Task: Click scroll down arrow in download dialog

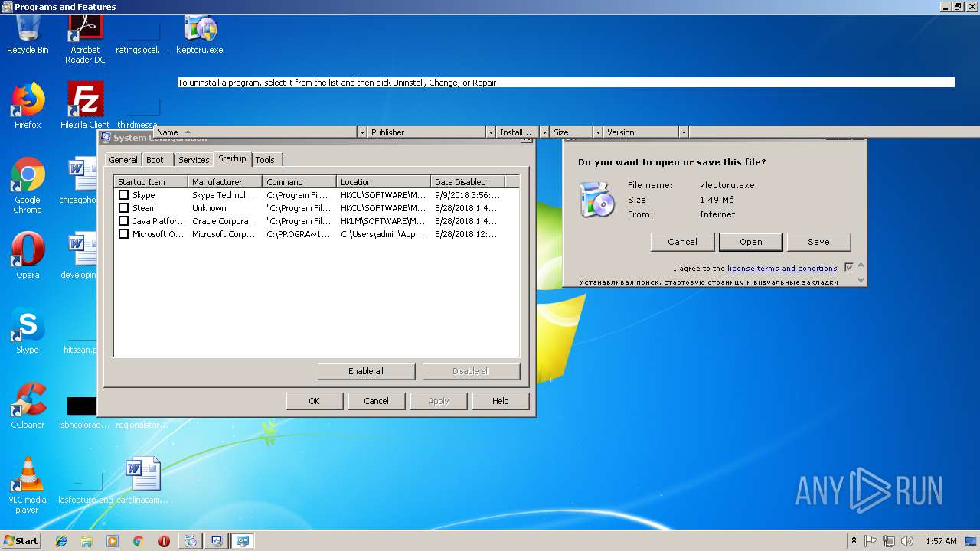Action: point(861,280)
